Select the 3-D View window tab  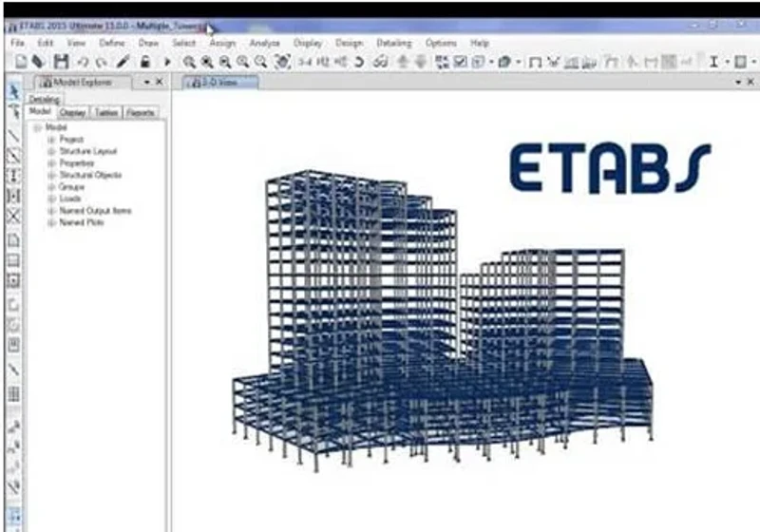(x=220, y=82)
